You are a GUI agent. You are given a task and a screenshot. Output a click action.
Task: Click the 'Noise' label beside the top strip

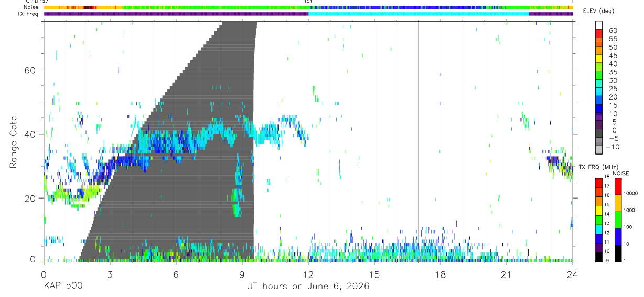pyautogui.click(x=31, y=7)
